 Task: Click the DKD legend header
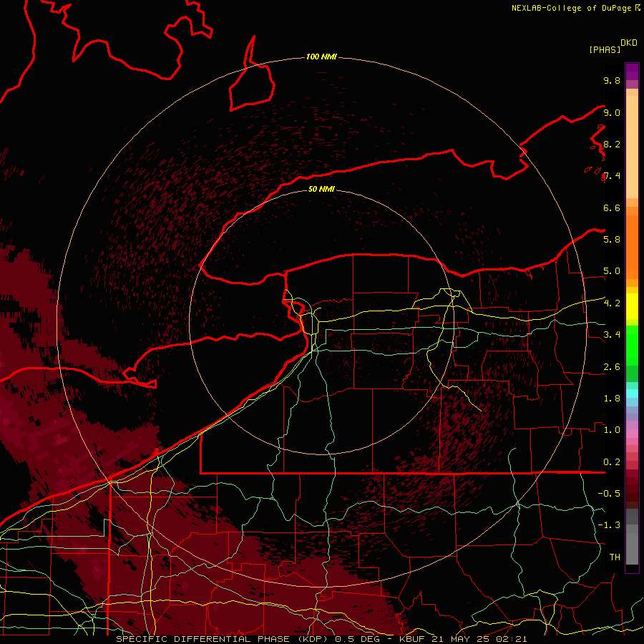pos(629,43)
